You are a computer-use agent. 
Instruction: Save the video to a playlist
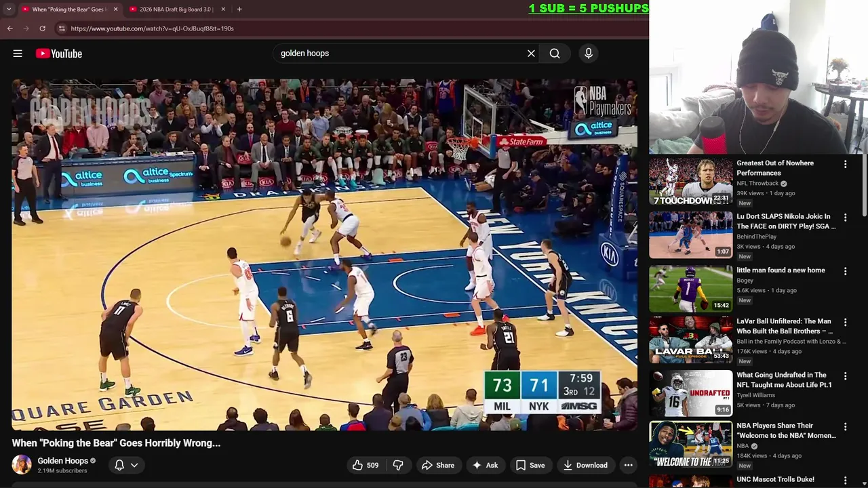pyautogui.click(x=530, y=465)
